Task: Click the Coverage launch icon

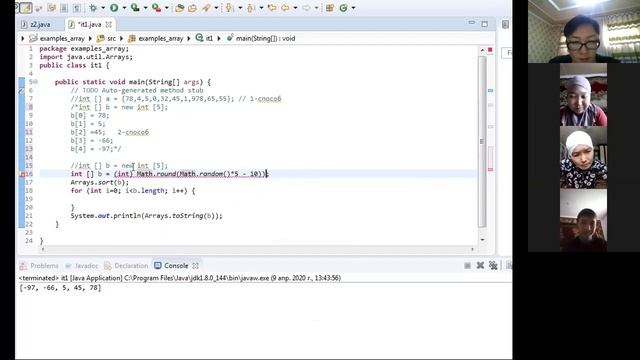Action: (x=135, y=8)
